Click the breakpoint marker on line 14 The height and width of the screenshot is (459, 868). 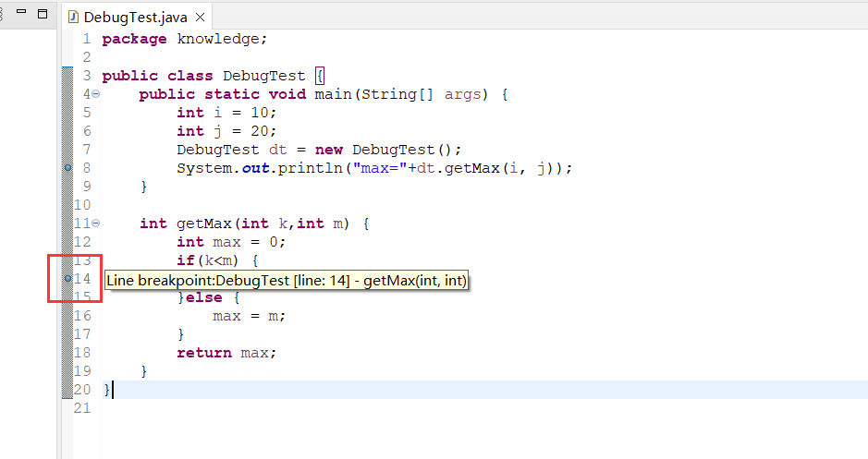pos(68,279)
